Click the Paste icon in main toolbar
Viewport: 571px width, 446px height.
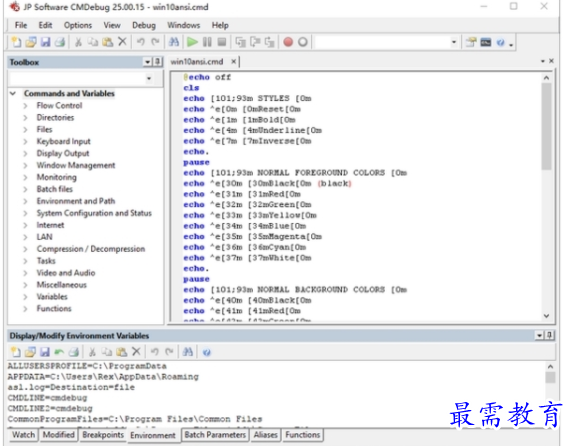pos(107,42)
